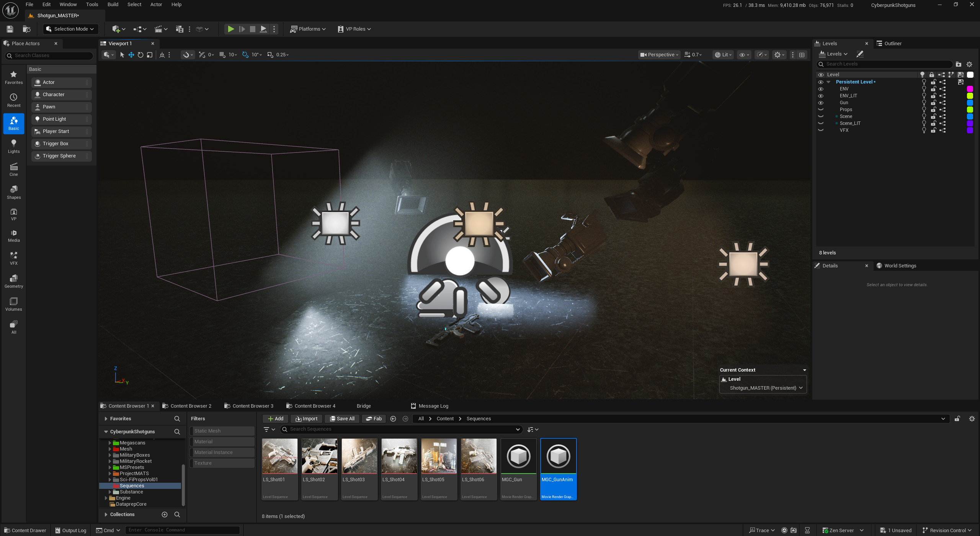Screen dimensions: 980x536
Task: Select the LS_Shot03 level sequence thumbnail
Action: coord(359,456)
